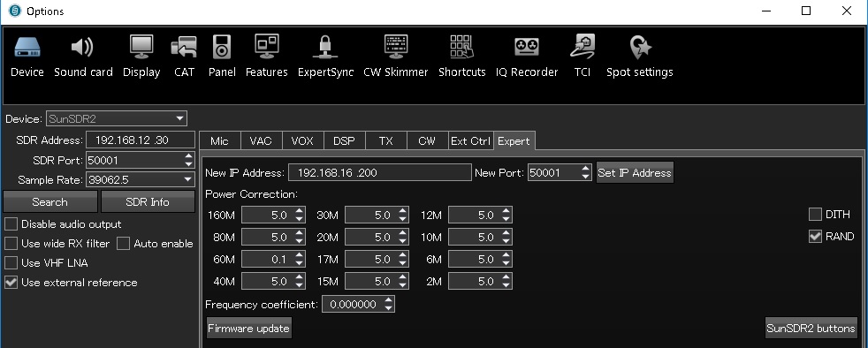Adjust the Frequency coefficient stepper
The width and height of the screenshot is (868, 348).
(389, 305)
